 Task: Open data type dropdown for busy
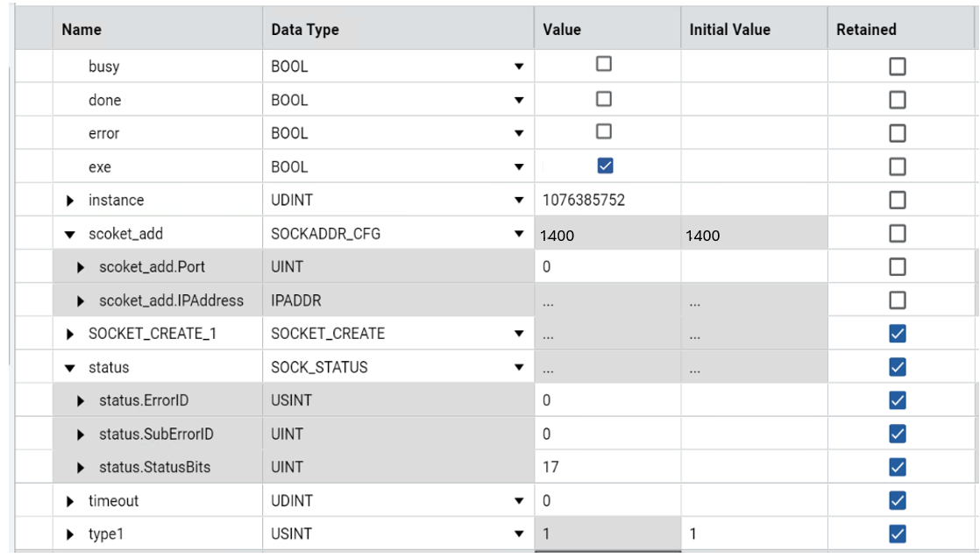[x=519, y=67]
